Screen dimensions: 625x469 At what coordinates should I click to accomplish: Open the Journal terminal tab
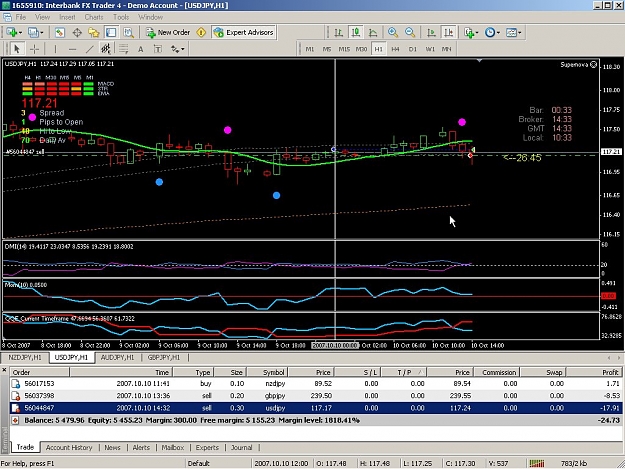(242, 447)
